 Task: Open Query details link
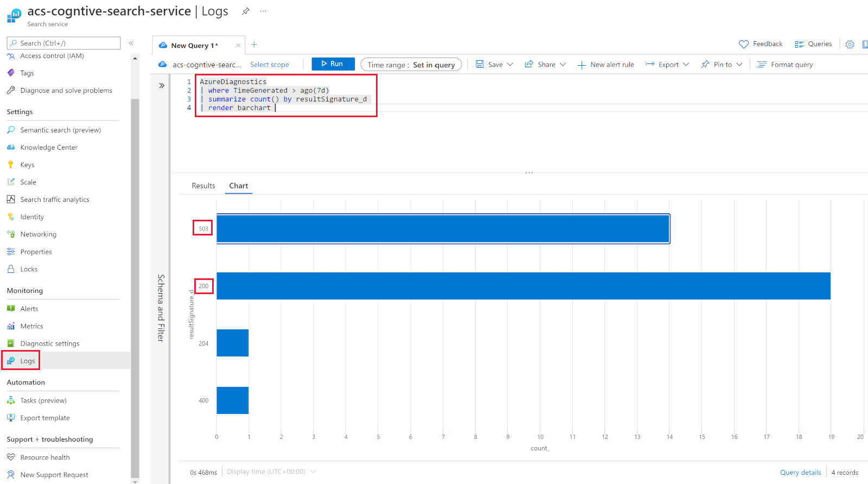tap(801, 472)
